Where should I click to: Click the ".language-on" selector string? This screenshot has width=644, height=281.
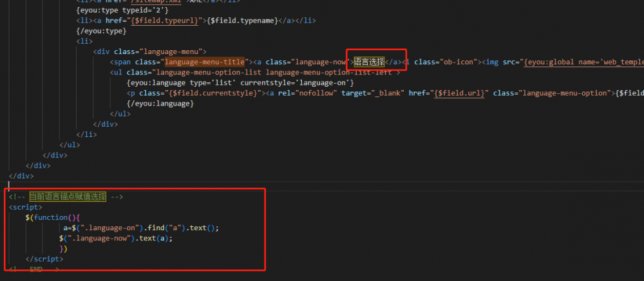109,228
